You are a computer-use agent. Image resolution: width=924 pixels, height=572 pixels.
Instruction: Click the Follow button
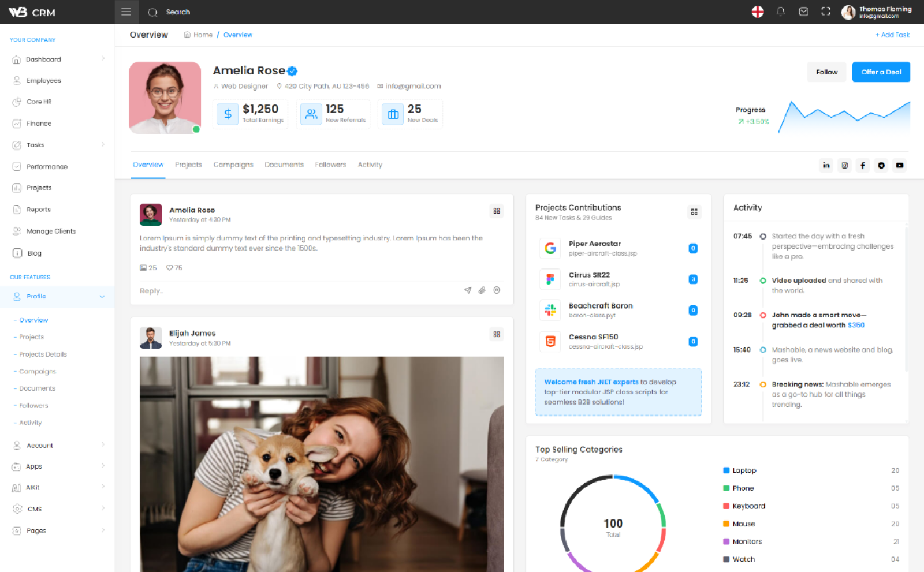pyautogui.click(x=826, y=72)
